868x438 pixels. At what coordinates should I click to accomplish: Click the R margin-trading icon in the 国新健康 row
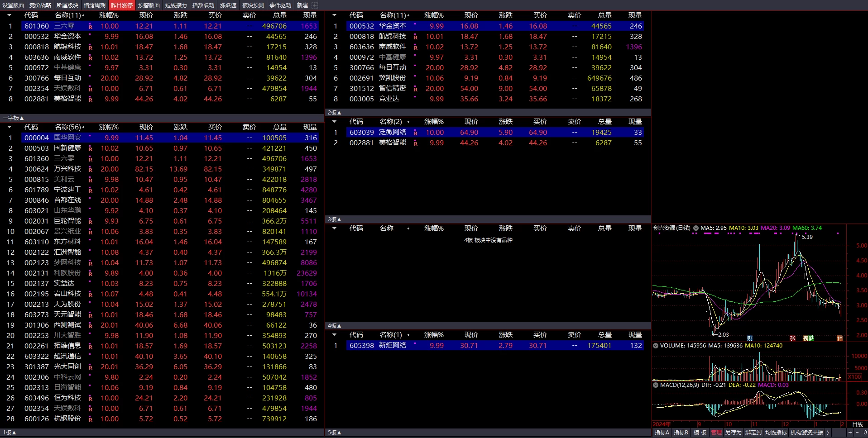(91, 149)
